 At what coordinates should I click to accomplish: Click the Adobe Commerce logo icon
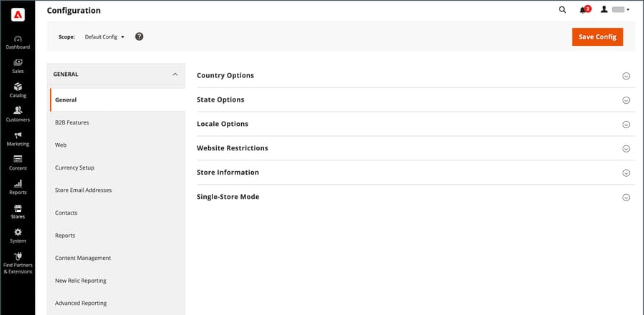tap(18, 14)
